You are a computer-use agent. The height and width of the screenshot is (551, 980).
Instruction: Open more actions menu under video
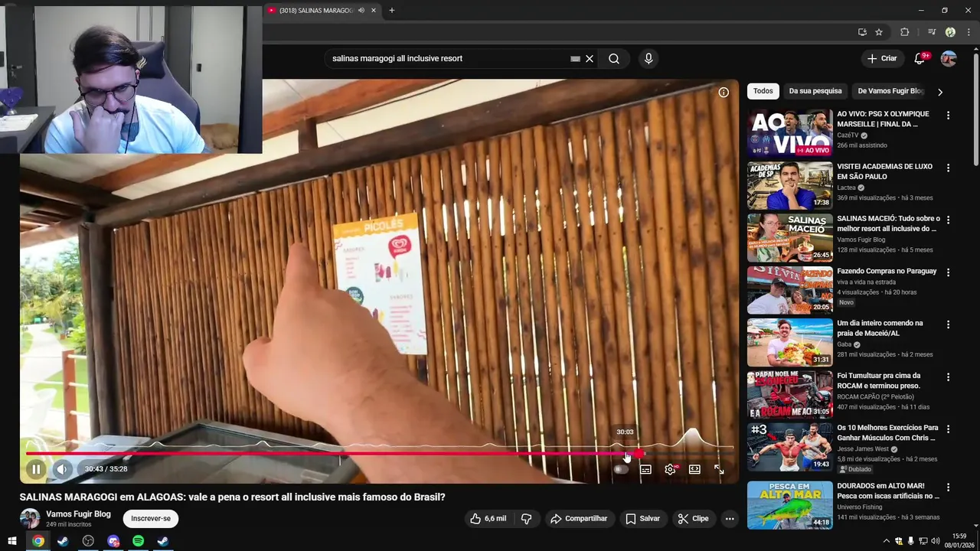pos(730,519)
